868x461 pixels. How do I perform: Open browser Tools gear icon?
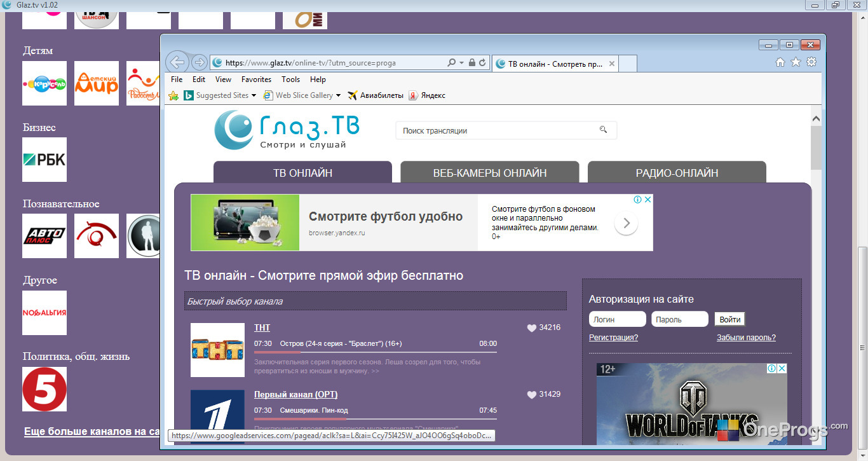(811, 62)
